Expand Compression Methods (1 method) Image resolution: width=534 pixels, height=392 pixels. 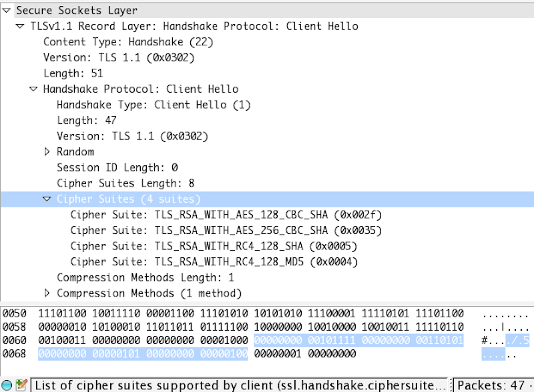47,293
